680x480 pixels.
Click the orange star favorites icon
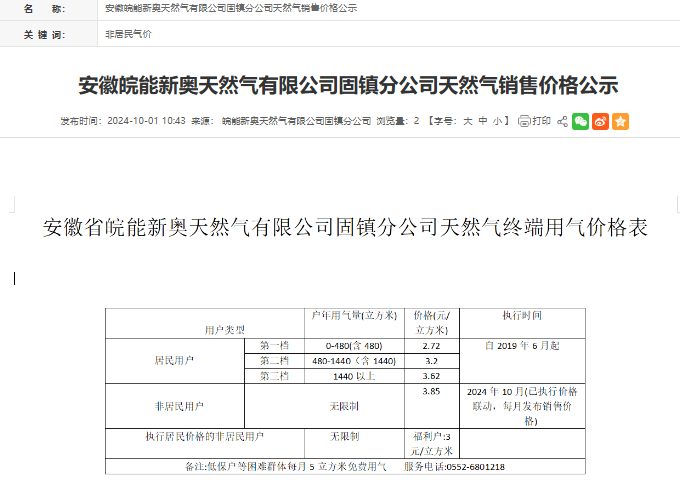point(620,121)
